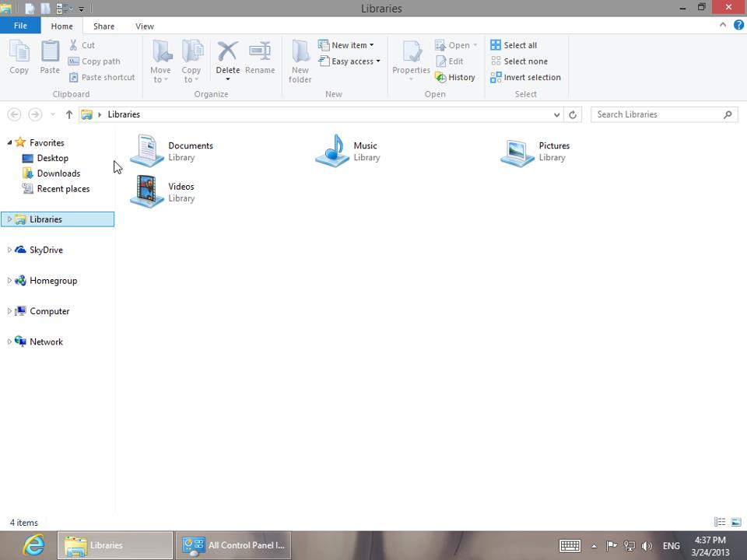Expand the Network tree node arrow
The image size is (747, 560).
9,341
